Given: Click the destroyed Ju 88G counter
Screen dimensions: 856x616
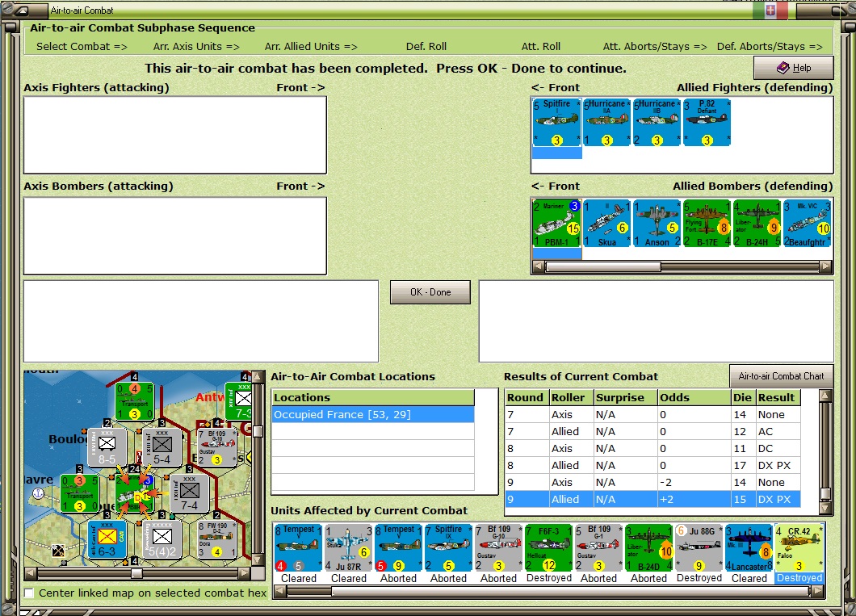Looking at the screenshot, I should 699,548.
